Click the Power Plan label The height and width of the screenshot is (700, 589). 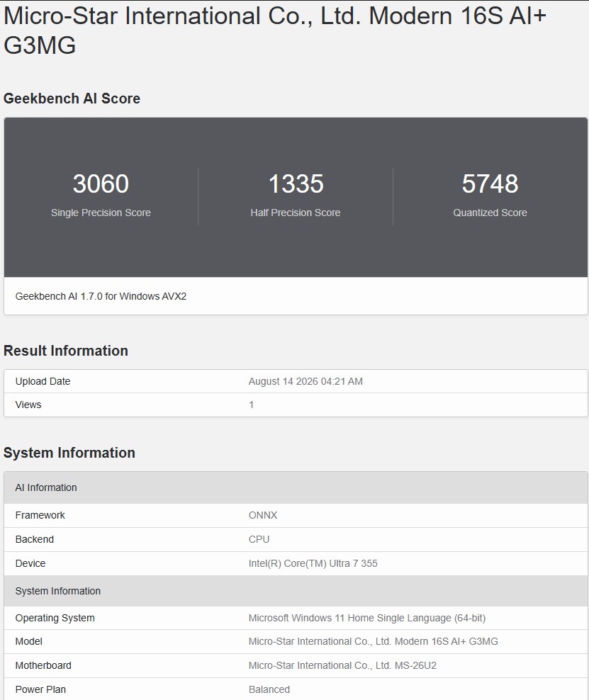click(40, 689)
